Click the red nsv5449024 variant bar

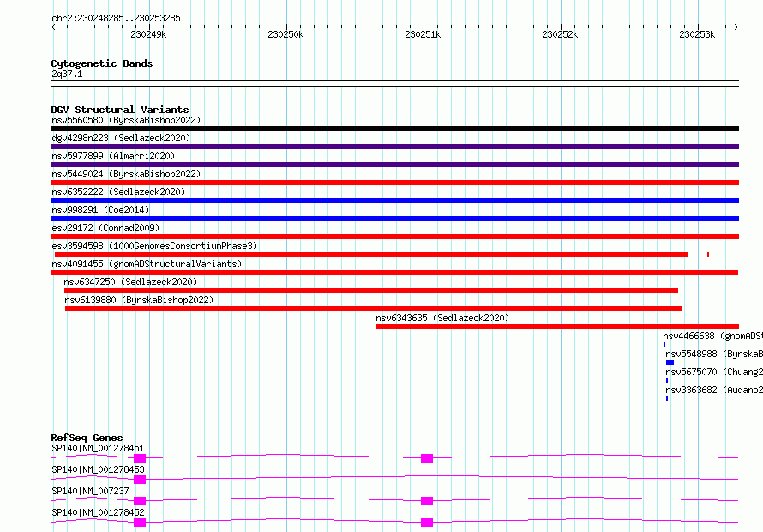click(394, 182)
